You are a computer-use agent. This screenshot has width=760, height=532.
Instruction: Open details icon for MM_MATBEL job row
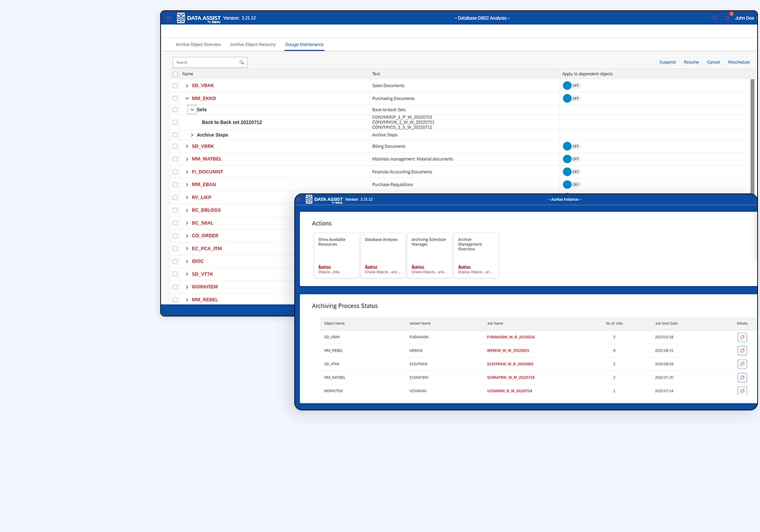741,377
